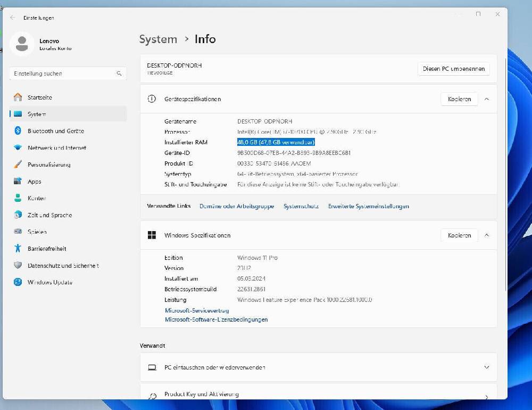This screenshot has width=532, height=410.
Task: Open Netzwerk und Internet via the Wi-Fi icon
Action: (x=18, y=148)
